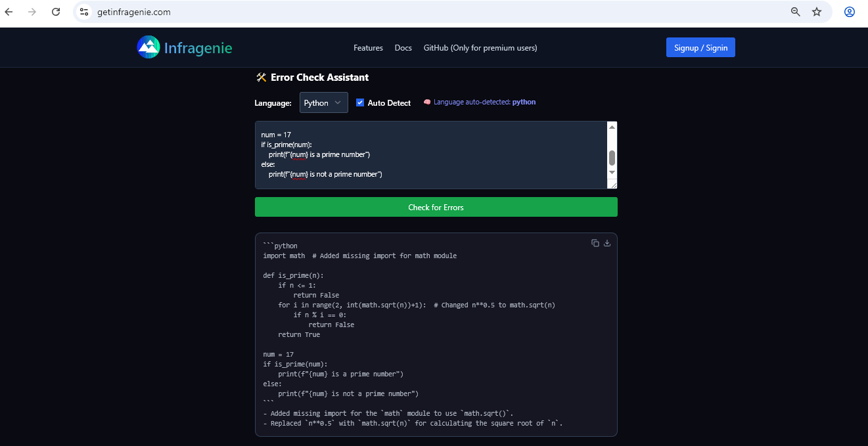Toggle the Auto Detect checkbox
Viewport: 868px width, 446px height.
360,102
